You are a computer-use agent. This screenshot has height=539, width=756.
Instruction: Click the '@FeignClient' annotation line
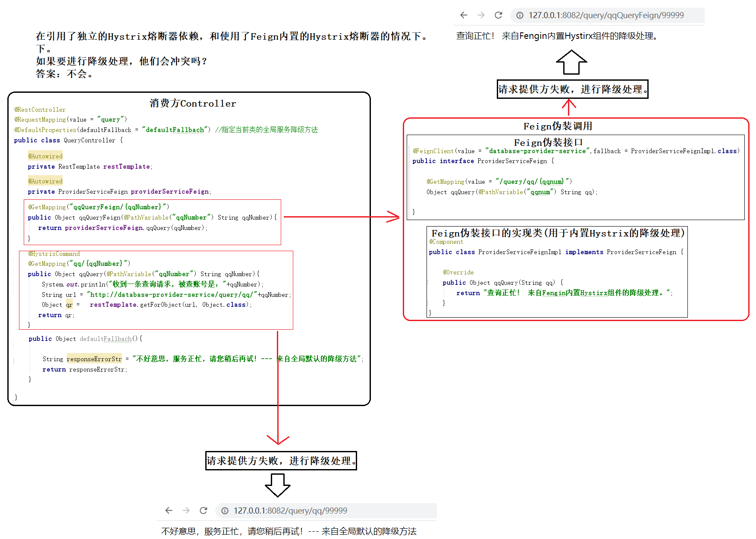point(576,151)
